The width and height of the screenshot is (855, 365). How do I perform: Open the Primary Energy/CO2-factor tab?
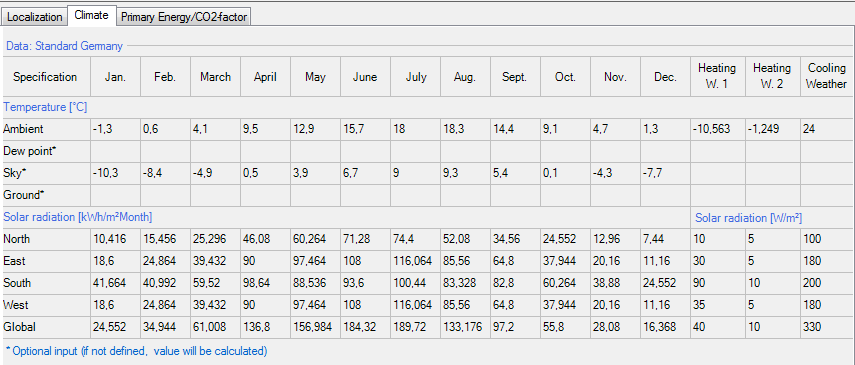[184, 17]
